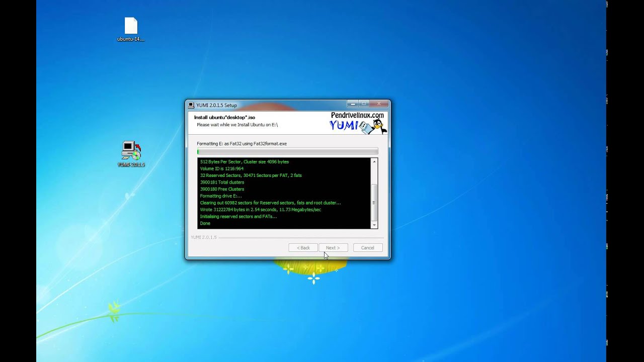Image resolution: width=644 pixels, height=362 pixels.
Task: Minimize the YUMI Setup window
Action: click(x=353, y=104)
